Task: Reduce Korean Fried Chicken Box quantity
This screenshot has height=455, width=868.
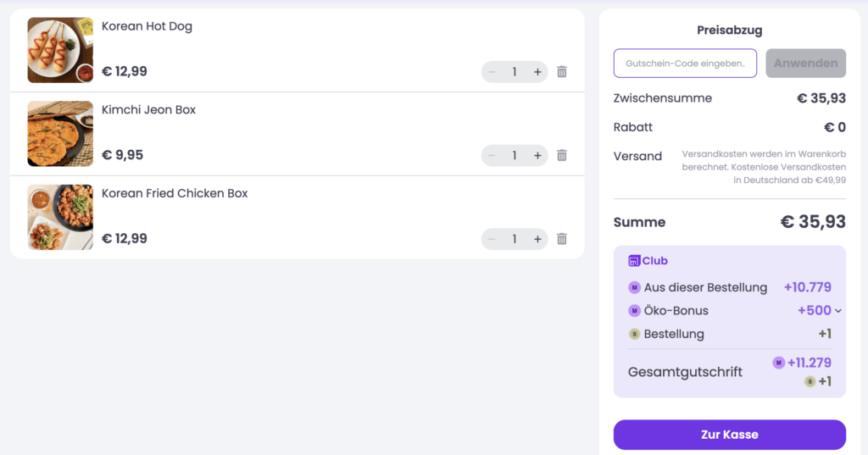Action: click(x=492, y=239)
